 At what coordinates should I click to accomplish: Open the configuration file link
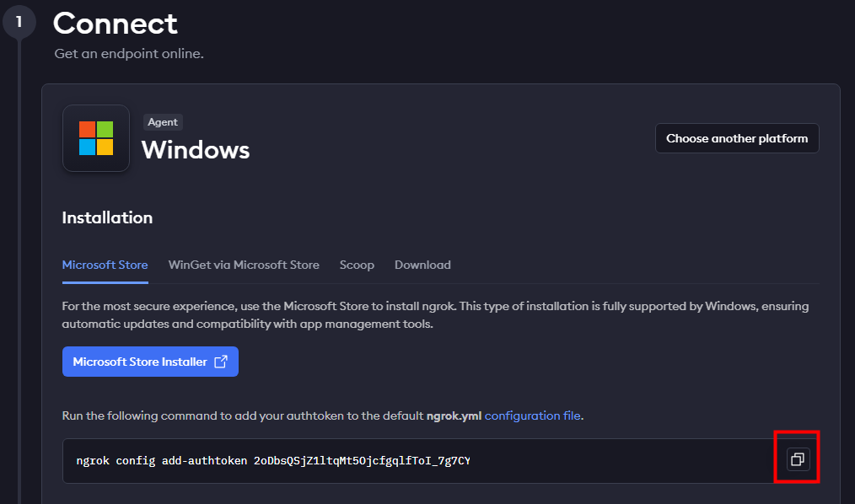click(x=532, y=416)
